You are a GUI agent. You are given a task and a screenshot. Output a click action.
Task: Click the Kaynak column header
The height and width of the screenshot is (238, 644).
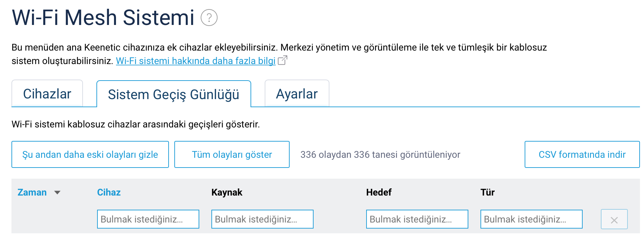[227, 192]
